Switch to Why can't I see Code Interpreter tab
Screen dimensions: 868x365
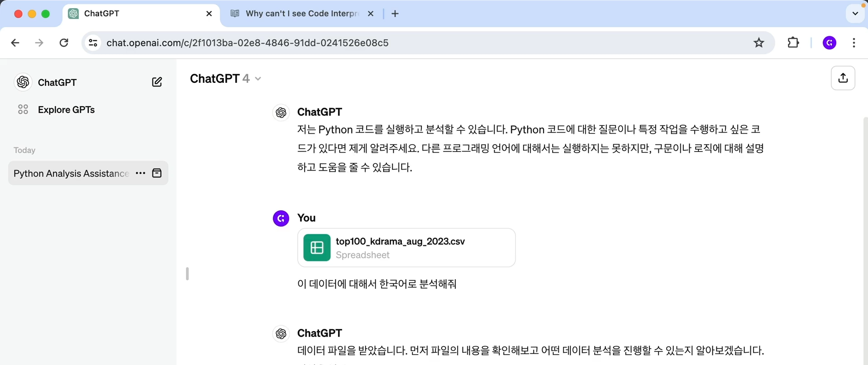(x=302, y=14)
